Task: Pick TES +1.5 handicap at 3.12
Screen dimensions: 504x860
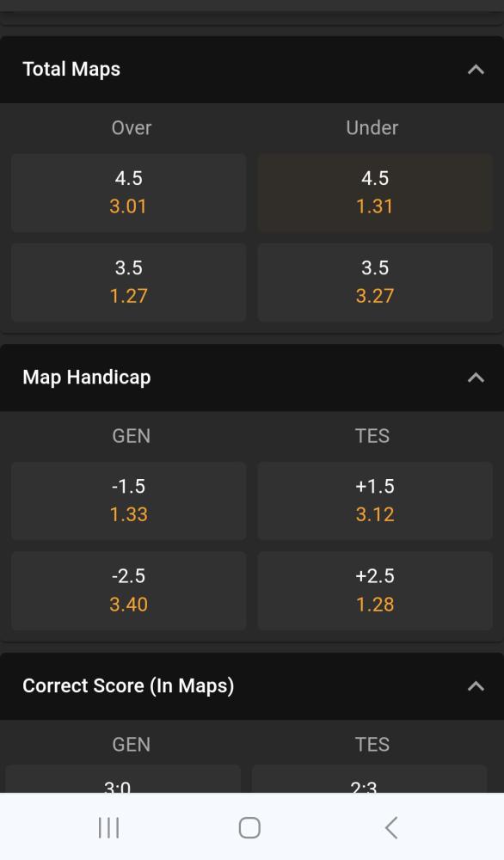Action: point(375,501)
